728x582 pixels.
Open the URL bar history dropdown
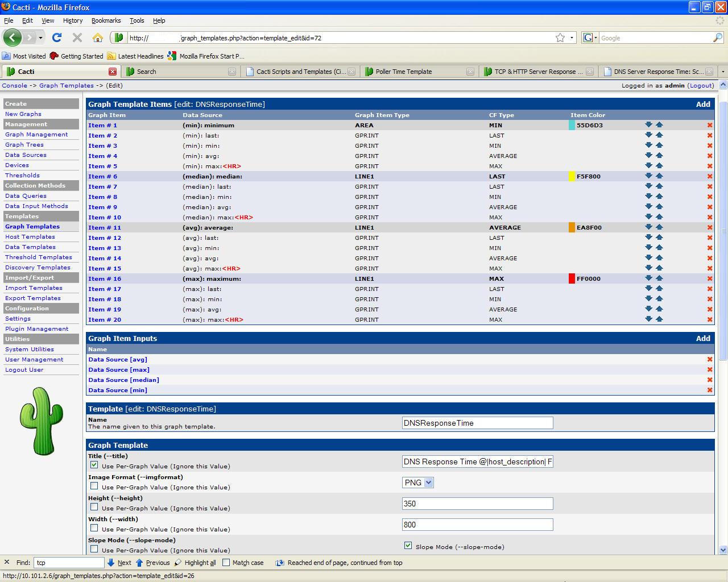572,38
